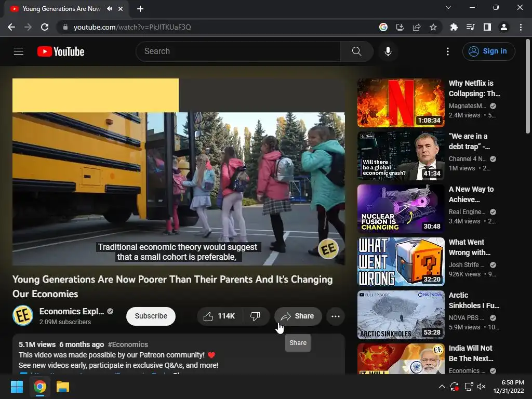Open the network tray icon
This screenshot has height=399, width=532.
click(469, 387)
